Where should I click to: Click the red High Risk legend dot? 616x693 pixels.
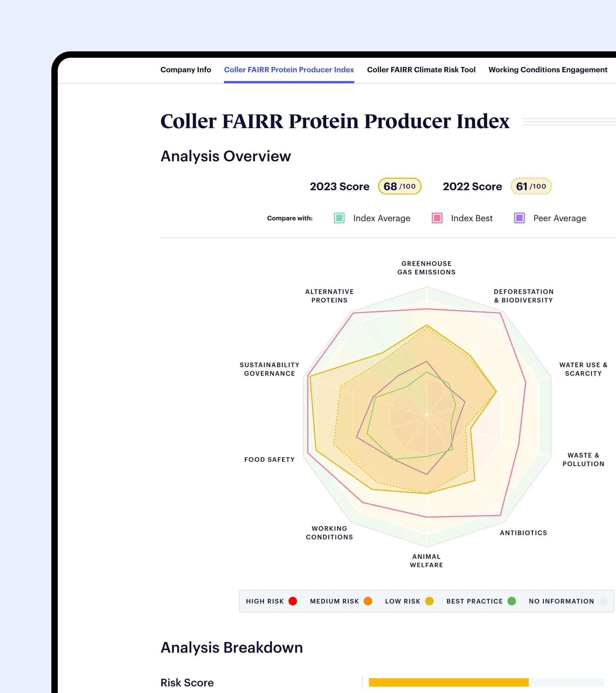click(x=293, y=601)
